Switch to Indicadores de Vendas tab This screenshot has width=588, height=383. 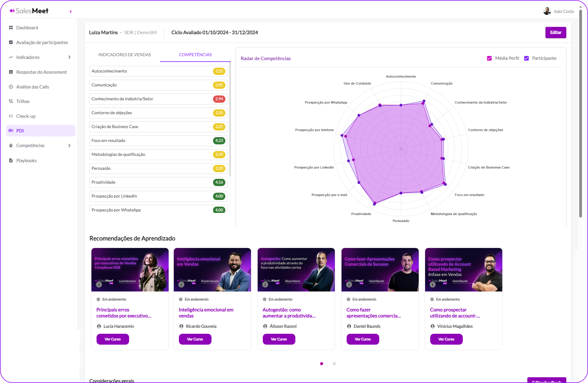(x=125, y=55)
